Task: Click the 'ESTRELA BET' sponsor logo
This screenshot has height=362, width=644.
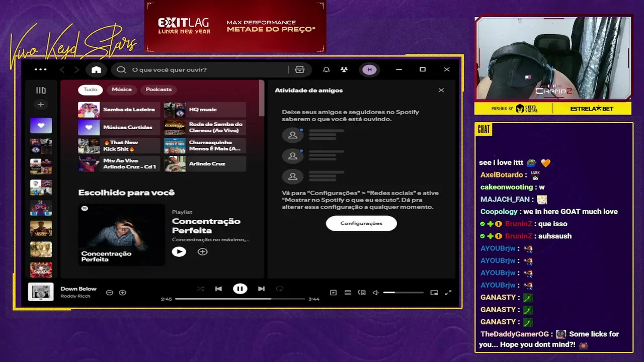Action: point(592,109)
